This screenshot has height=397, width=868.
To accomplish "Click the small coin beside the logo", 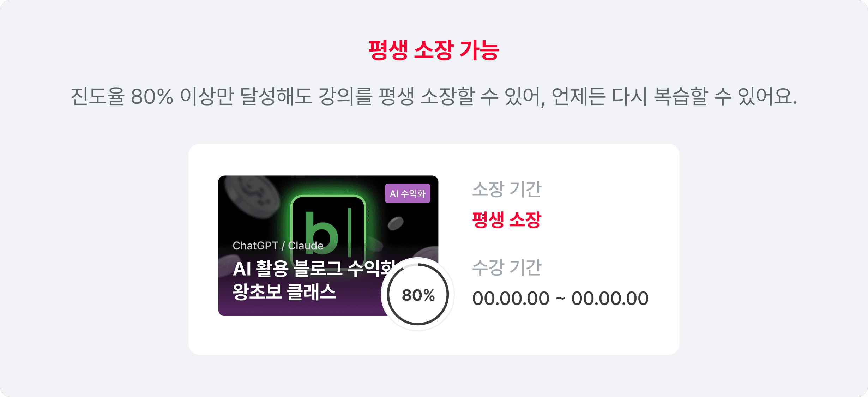I will click(396, 223).
